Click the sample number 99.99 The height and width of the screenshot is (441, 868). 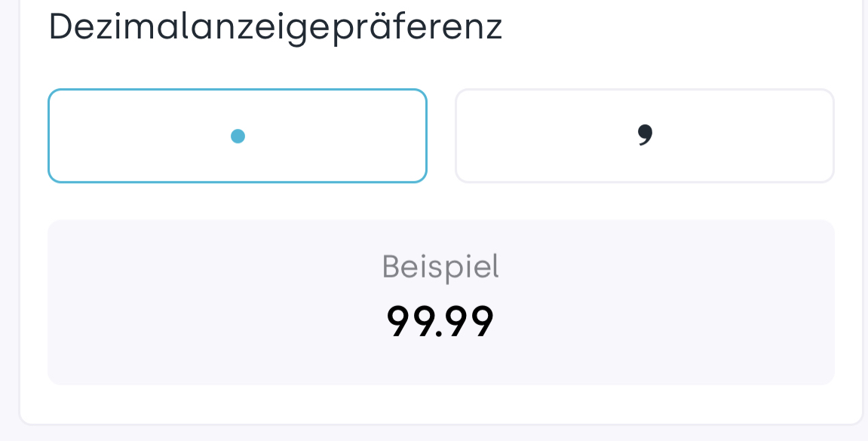pyautogui.click(x=440, y=320)
